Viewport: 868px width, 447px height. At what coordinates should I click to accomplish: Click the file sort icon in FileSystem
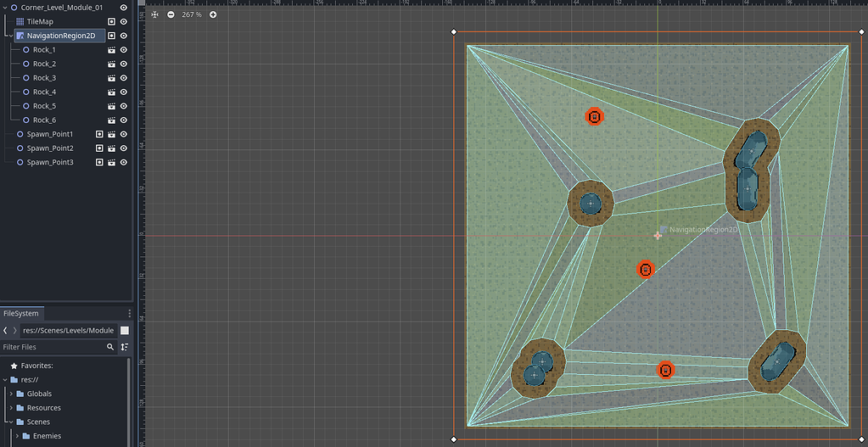pos(125,347)
